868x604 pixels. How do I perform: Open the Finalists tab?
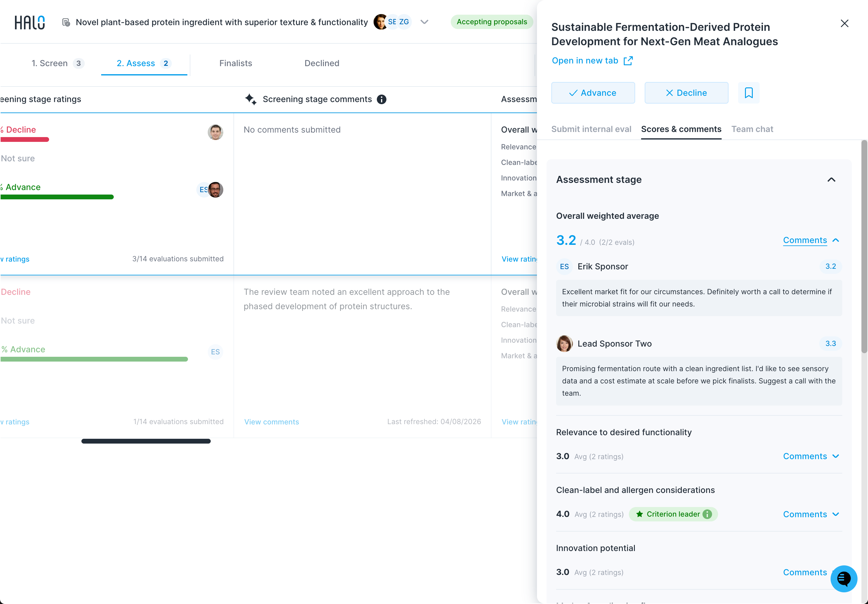236,63
